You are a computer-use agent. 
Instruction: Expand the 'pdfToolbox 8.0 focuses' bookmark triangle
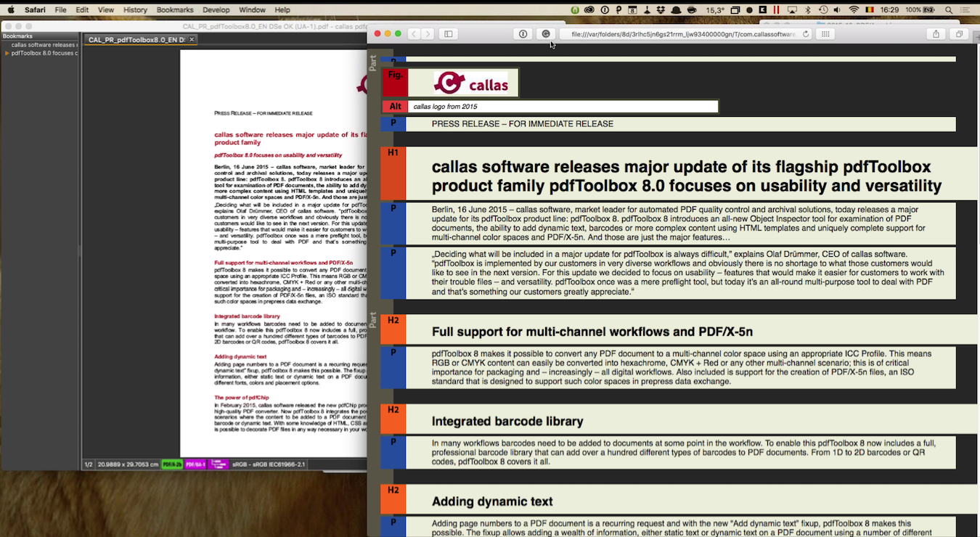[7, 54]
